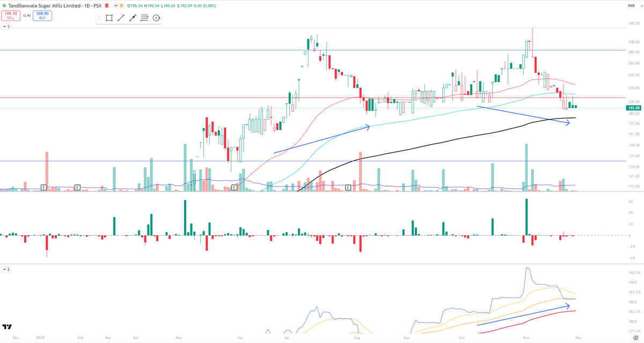Click the Aug label on time axis
Image resolution: width=644 pixels, height=343 pixels.
point(356,338)
